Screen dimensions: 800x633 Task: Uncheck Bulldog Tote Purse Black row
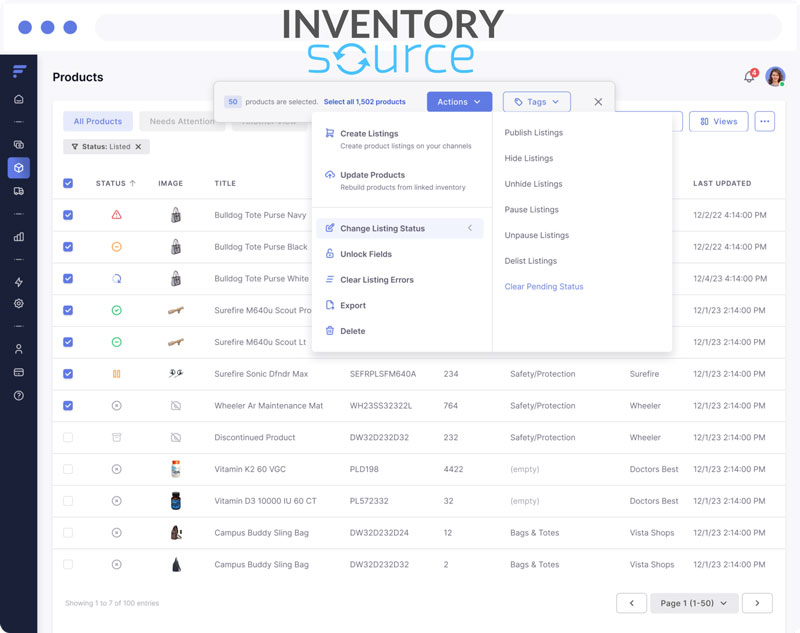68,247
